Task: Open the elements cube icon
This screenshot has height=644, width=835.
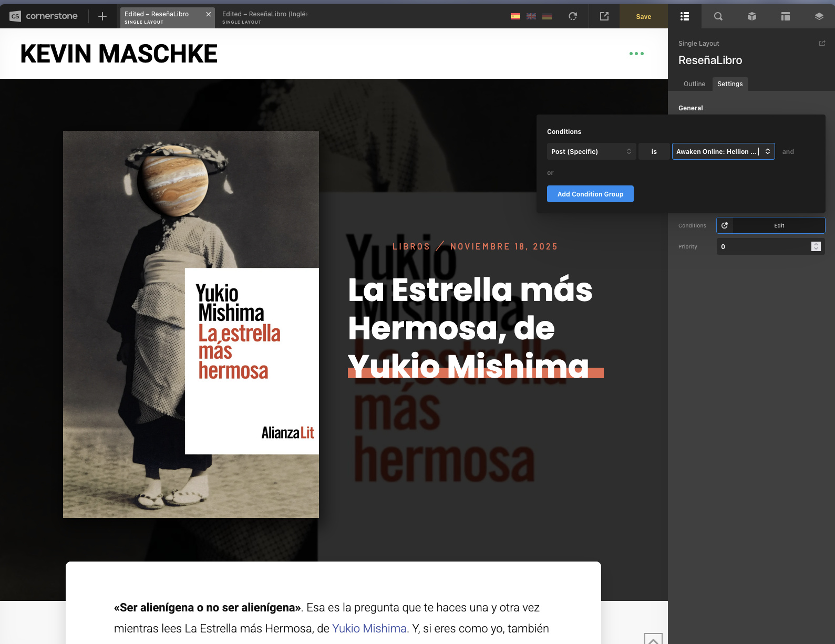Action: click(751, 16)
